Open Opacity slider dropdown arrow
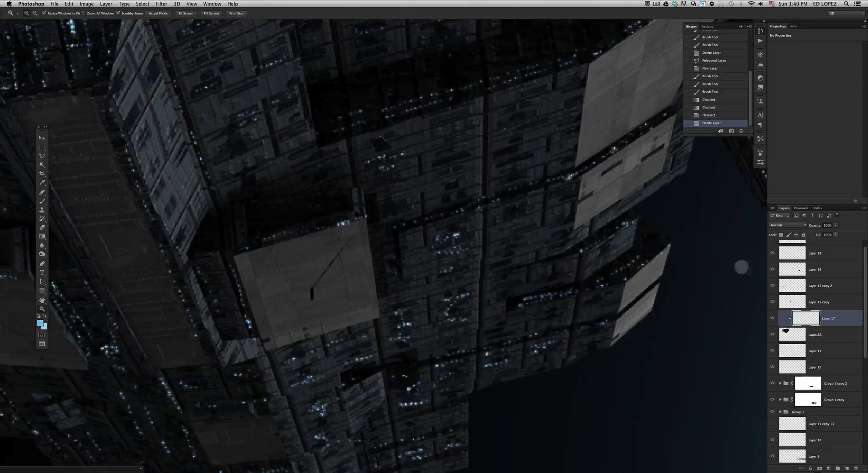 (x=835, y=225)
